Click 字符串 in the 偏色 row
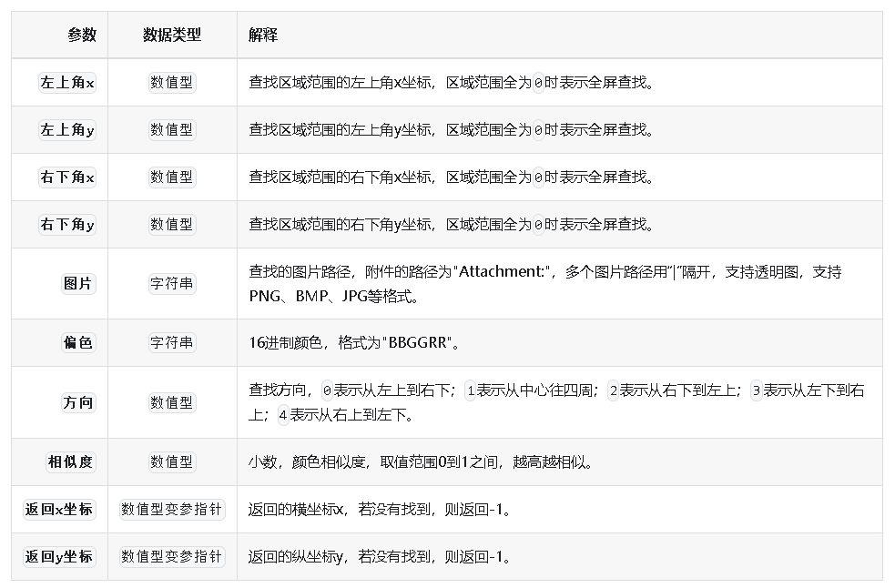Screen dimensions: 895x588 [172, 342]
